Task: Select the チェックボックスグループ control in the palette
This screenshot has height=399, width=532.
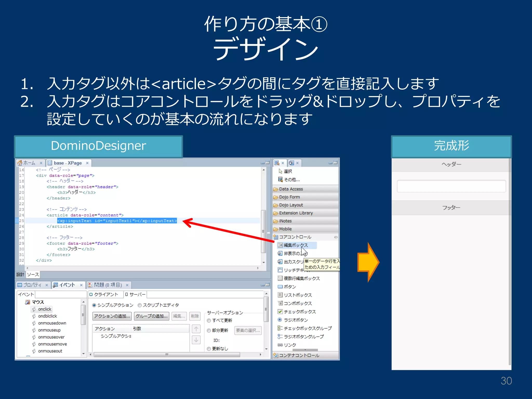Action: click(x=305, y=328)
